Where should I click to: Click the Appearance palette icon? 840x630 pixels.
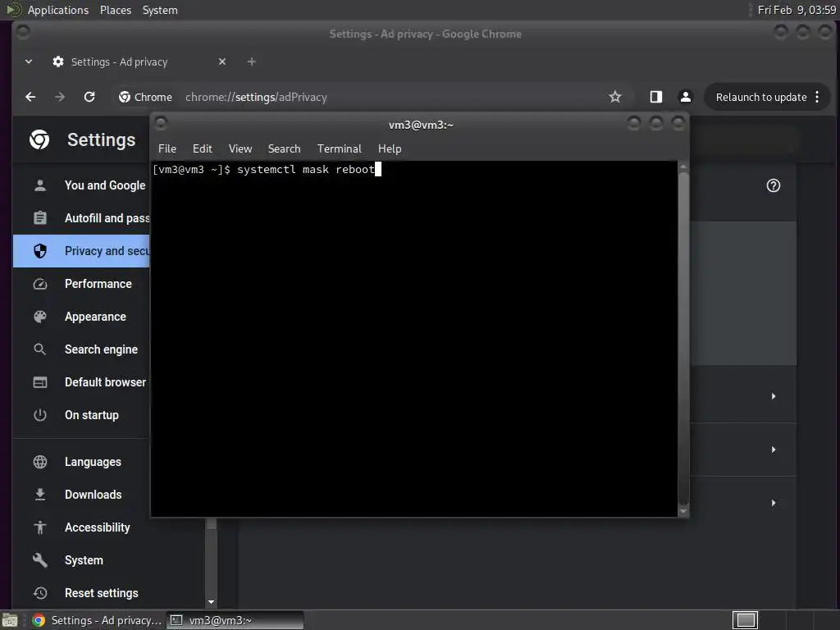(x=40, y=317)
